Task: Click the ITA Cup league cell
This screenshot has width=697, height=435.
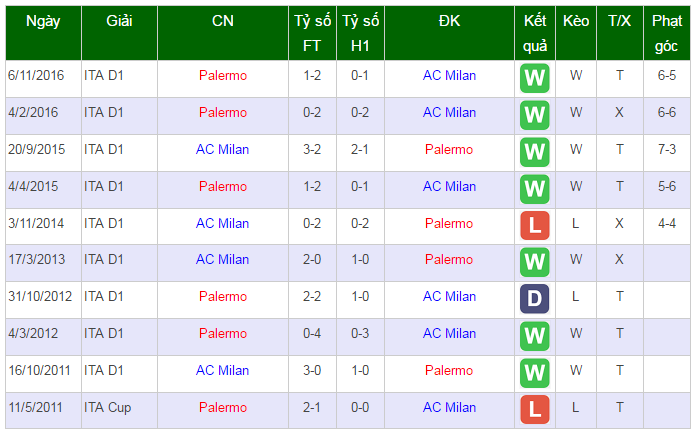Action: pos(108,407)
